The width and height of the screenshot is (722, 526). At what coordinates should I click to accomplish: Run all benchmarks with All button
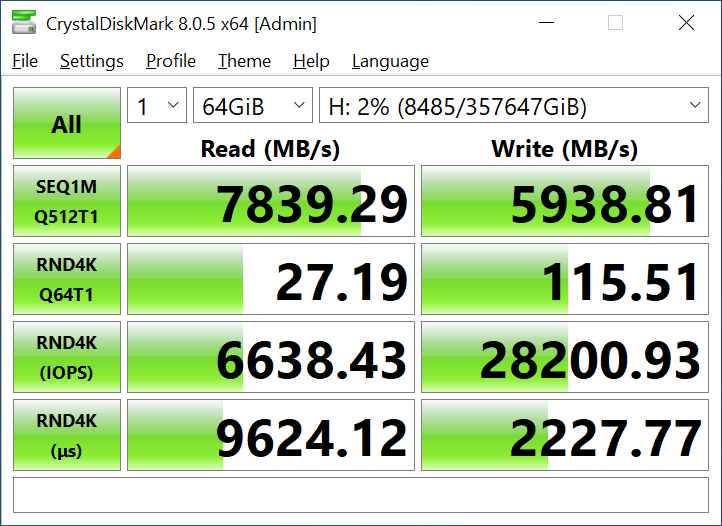click(67, 124)
